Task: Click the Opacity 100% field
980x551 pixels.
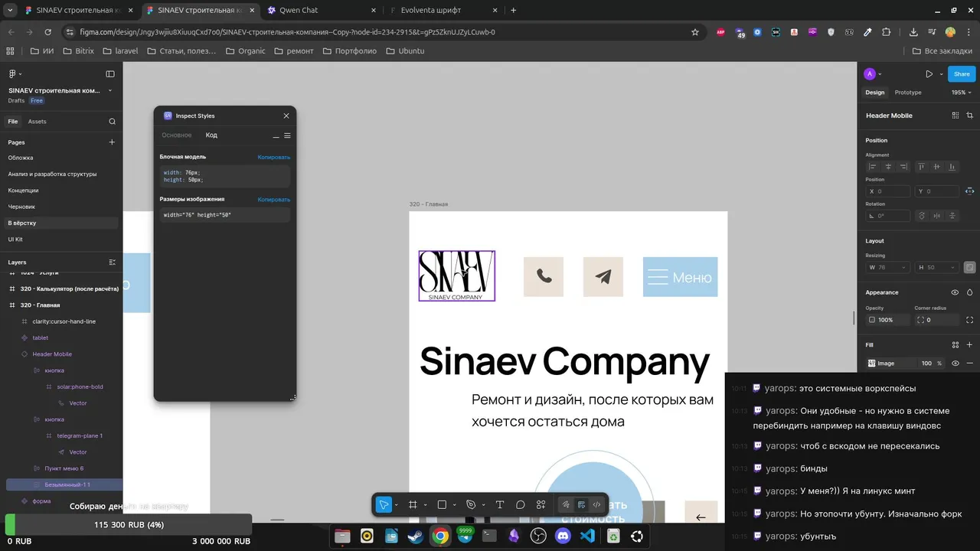Action: (887, 320)
